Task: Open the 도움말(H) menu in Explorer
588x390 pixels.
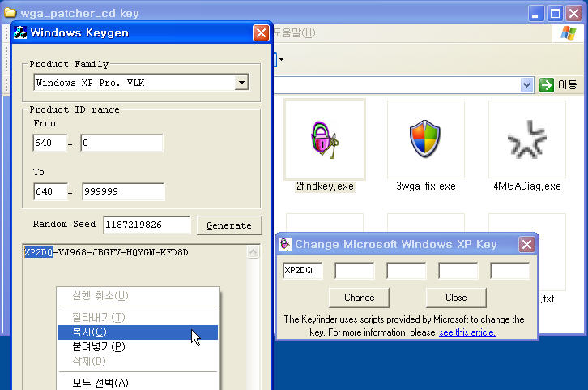Action: point(294,33)
